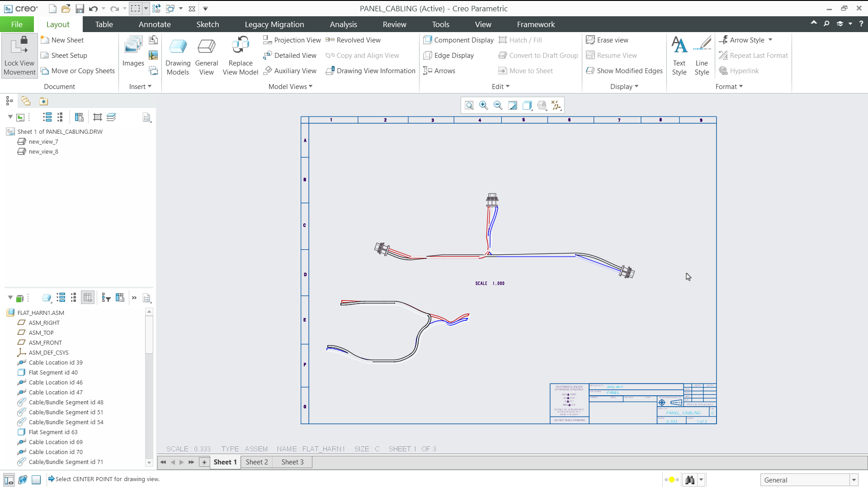This screenshot has height=487, width=868.
Task: Click the Drawing Models icon
Action: point(178,56)
